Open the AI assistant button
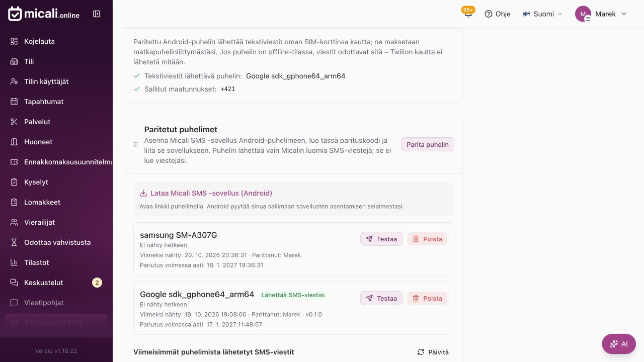Viewport: 644px width, 362px height. coord(619,344)
